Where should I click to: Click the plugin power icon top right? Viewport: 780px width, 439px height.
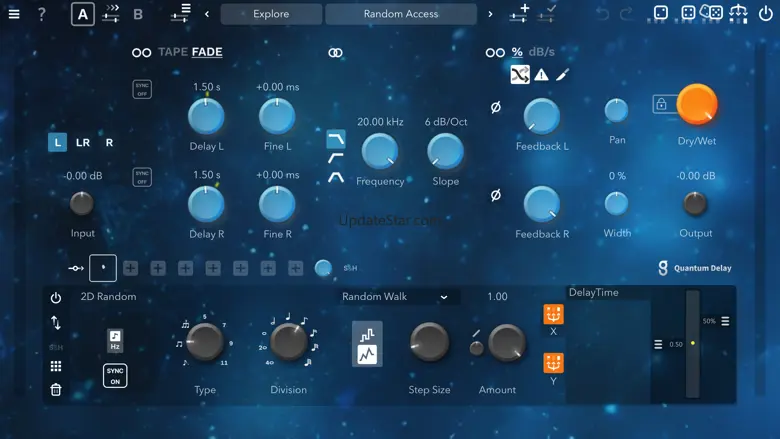click(x=765, y=13)
